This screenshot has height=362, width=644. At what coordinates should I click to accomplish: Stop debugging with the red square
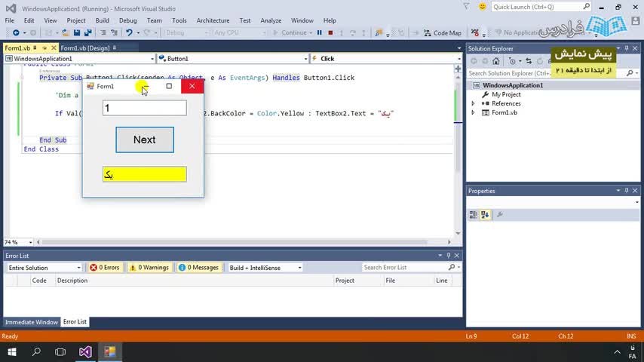330,32
